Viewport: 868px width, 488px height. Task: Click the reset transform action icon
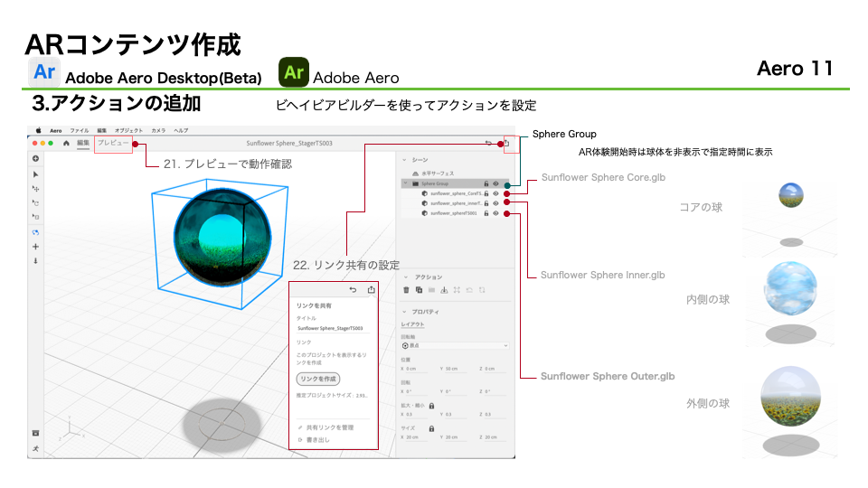point(469,290)
